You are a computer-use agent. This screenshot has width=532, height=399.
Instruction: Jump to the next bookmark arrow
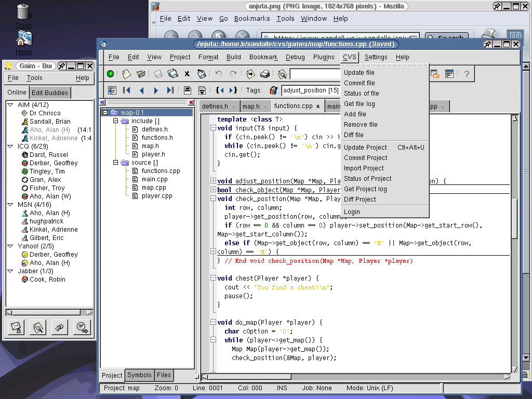tap(156, 90)
